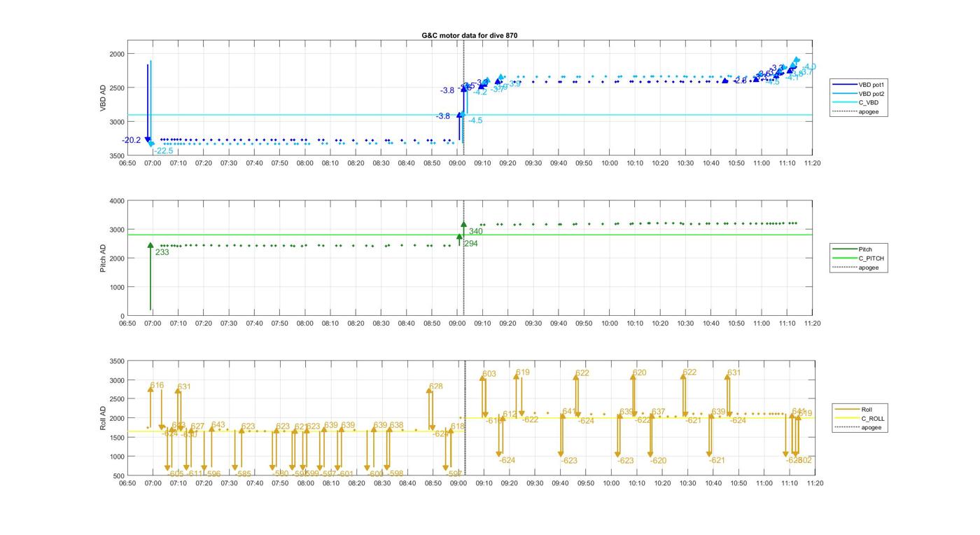
Task: Click the '643' roll data label
Action: pyautogui.click(x=218, y=425)
